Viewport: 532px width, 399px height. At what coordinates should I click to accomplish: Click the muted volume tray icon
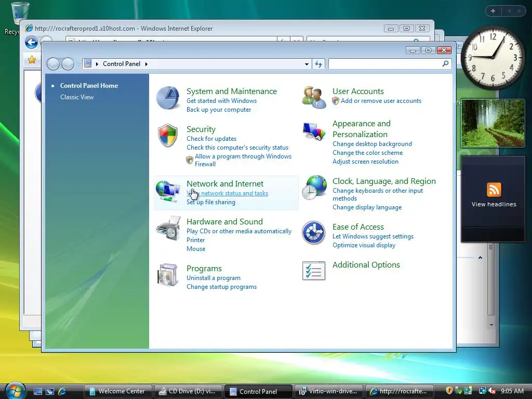coord(493,391)
